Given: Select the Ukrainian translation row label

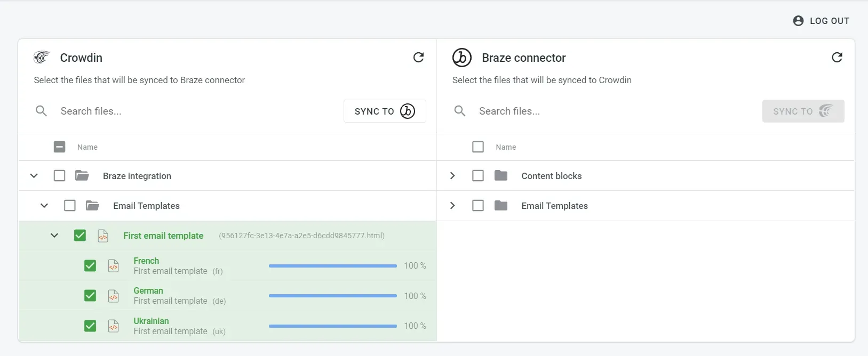Looking at the screenshot, I should tap(151, 321).
